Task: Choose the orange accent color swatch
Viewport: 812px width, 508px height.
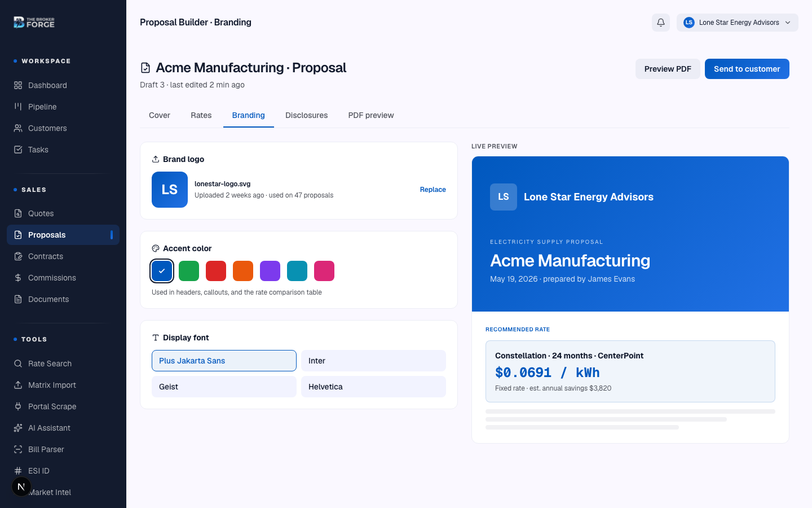Action: (x=243, y=271)
